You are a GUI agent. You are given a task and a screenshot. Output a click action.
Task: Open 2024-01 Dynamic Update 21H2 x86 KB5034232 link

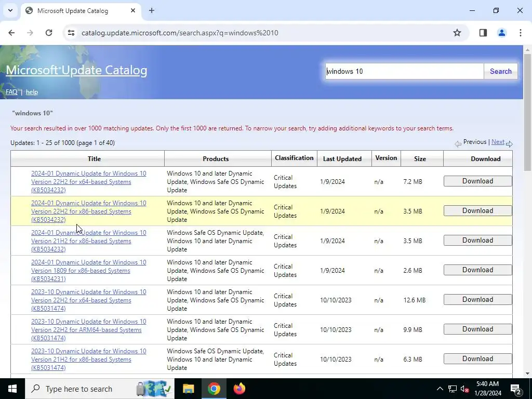click(88, 241)
